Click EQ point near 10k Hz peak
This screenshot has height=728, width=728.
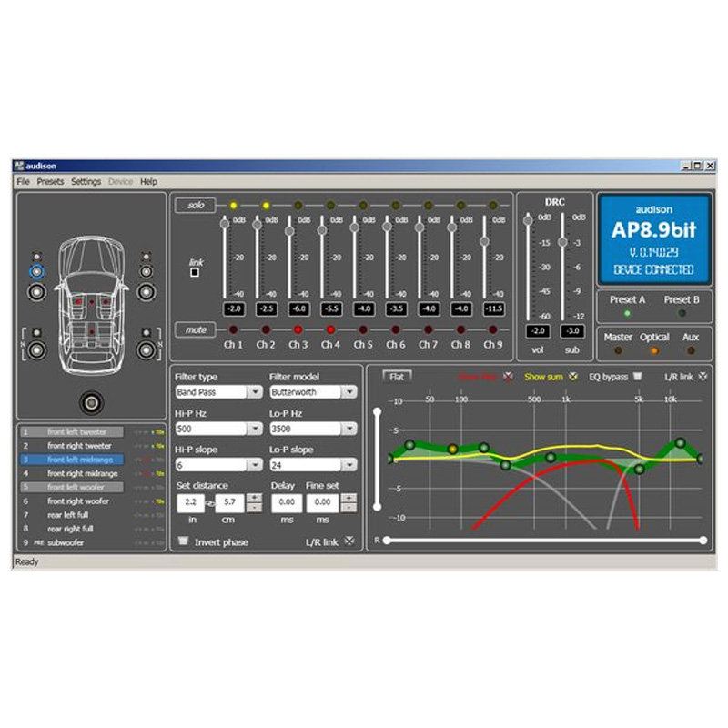(x=680, y=443)
